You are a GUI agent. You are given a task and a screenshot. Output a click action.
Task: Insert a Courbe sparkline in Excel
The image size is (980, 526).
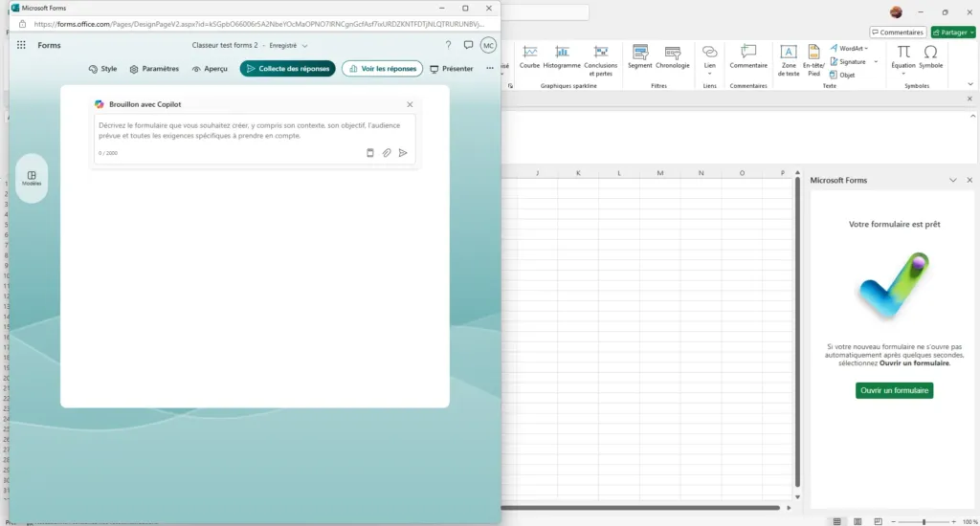[529, 56]
